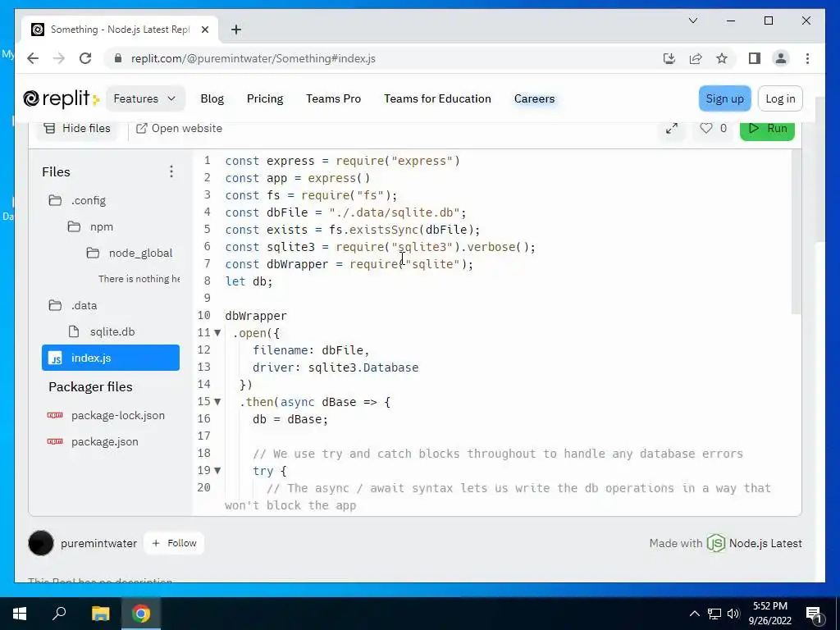Click the Files panel heading
Image resolution: width=840 pixels, height=630 pixels.
pos(57,172)
